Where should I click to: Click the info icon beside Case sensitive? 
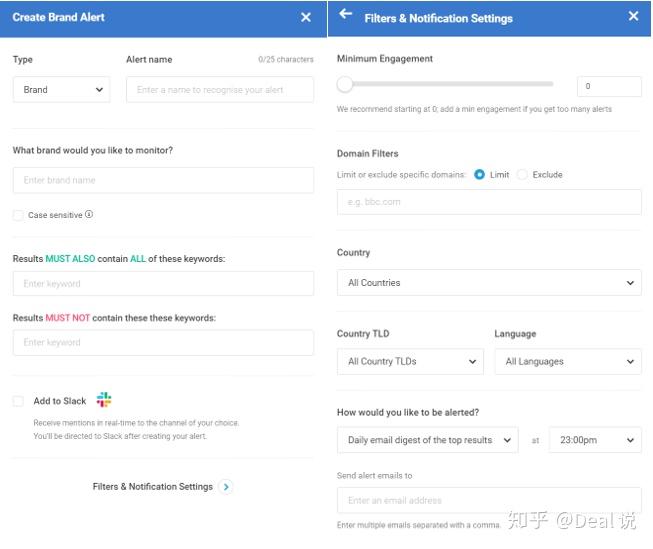89,214
